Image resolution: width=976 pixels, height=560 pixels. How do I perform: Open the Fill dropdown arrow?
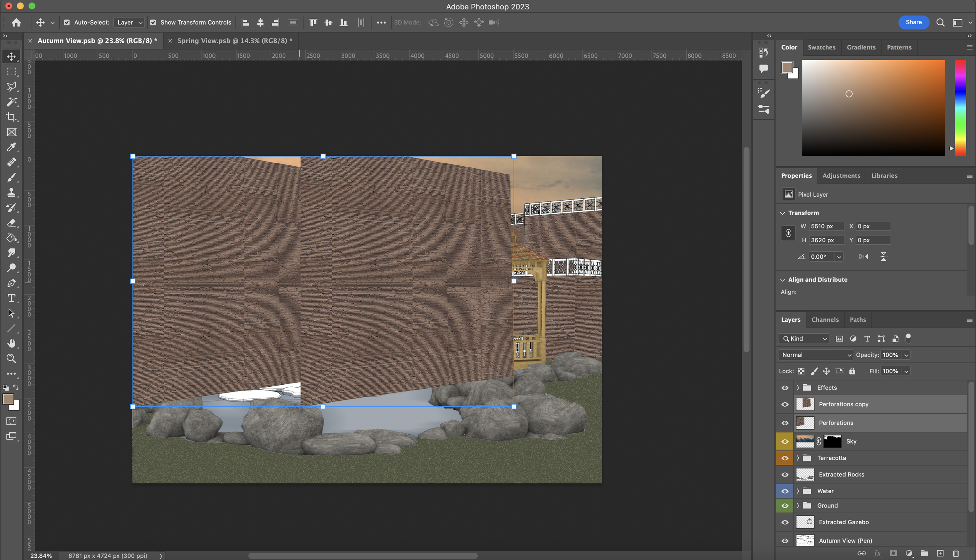tap(906, 372)
